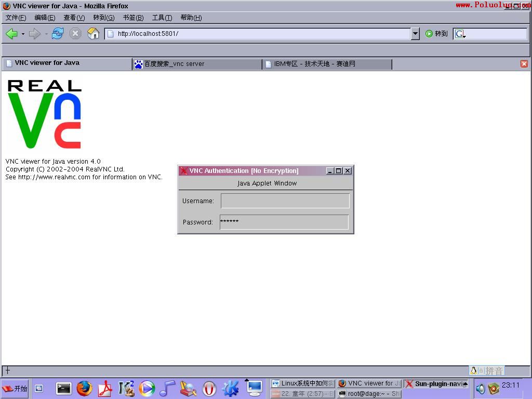Screen dimensions: 532x399
Task: Click the 拼音 input method indicator
Action: [495, 371]
